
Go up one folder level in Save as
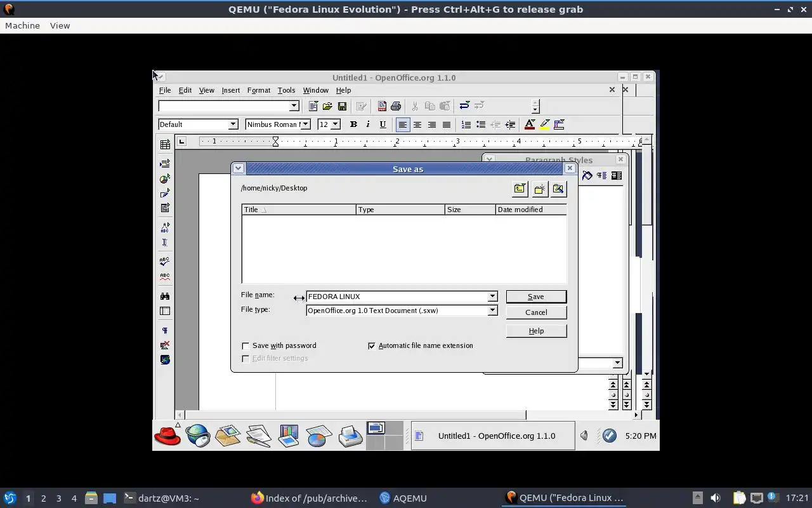click(520, 189)
